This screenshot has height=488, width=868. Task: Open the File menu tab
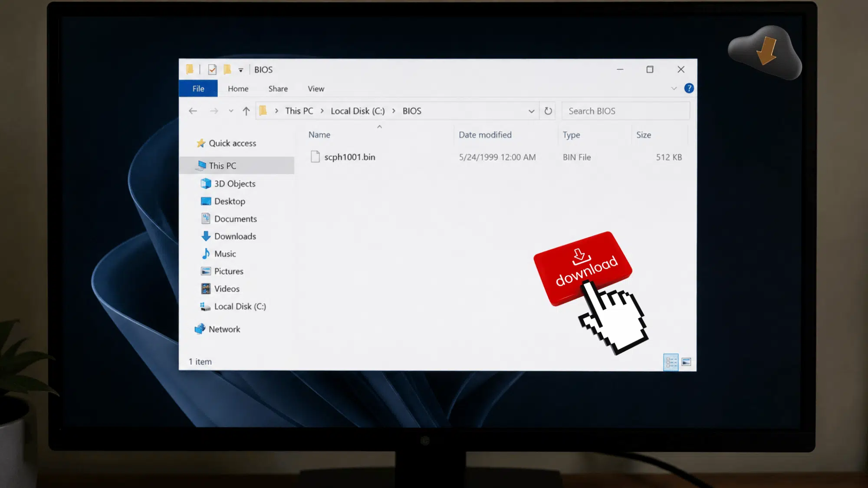[198, 88]
